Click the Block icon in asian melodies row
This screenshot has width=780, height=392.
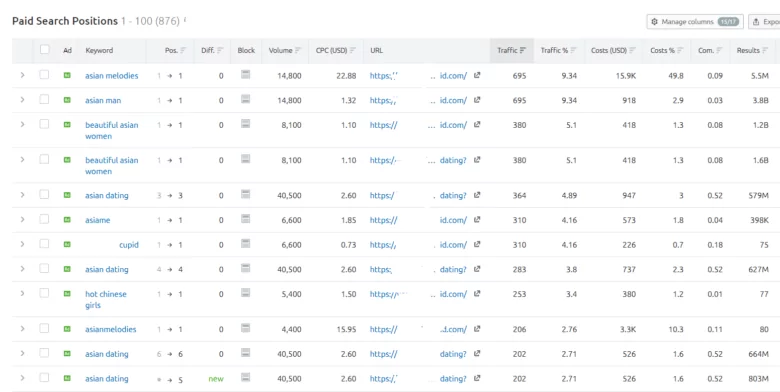245,75
